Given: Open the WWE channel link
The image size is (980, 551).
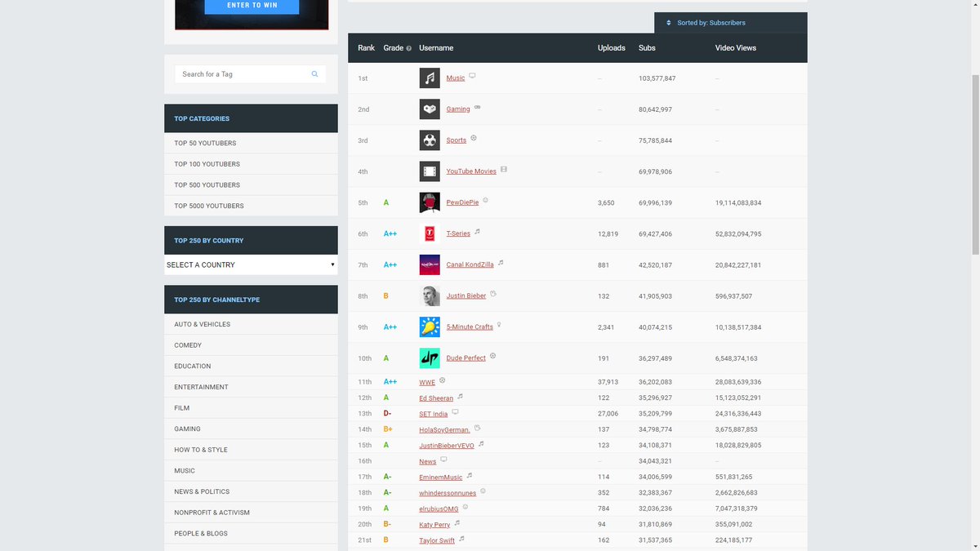Looking at the screenshot, I should (427, 382).
